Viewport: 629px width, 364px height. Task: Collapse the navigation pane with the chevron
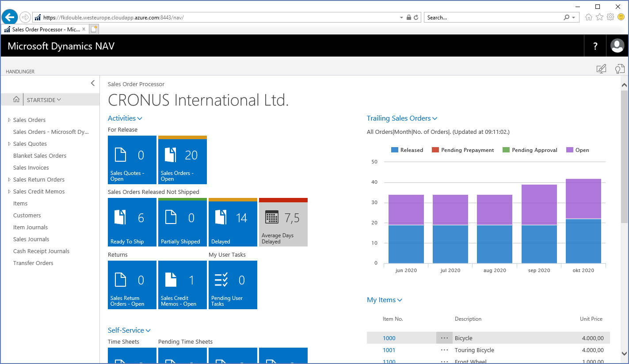point(92,83)
